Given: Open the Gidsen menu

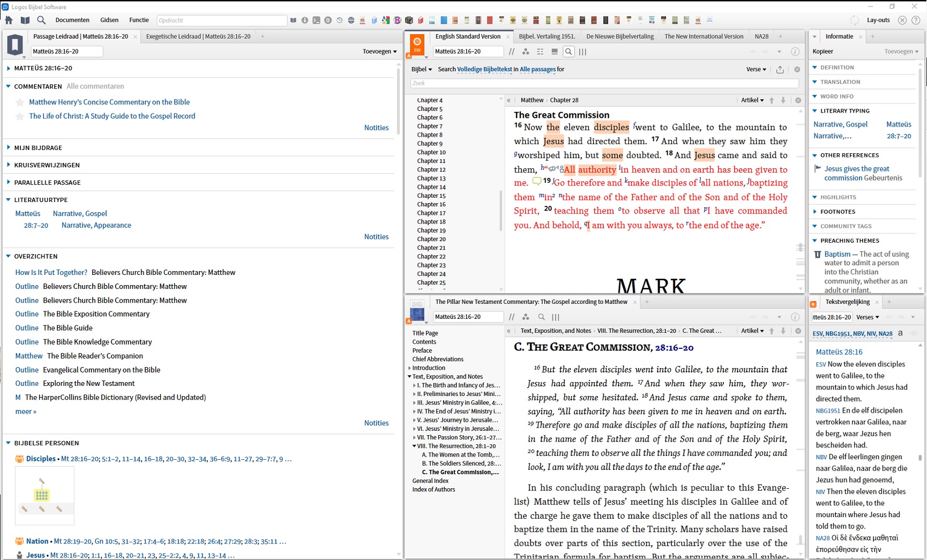Looking at the screenshot, I should tap(109, 20).
